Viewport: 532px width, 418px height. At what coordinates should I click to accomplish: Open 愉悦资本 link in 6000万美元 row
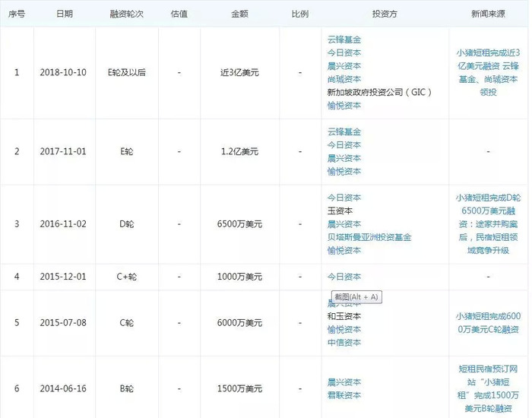[344, 330]
